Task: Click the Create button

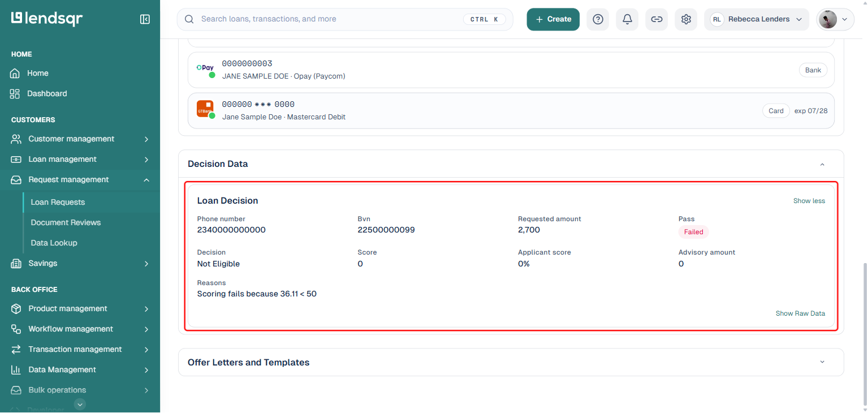Action: click(553, 19)
